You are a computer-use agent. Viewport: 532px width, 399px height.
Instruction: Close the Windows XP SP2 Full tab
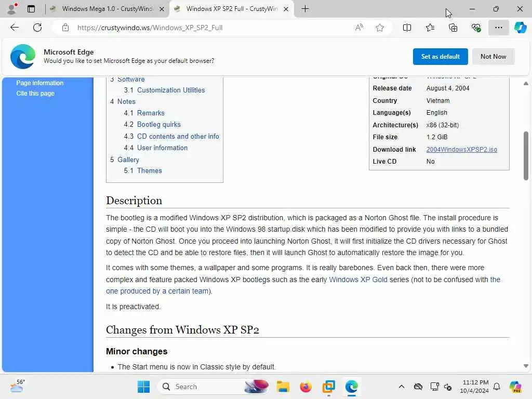click(x=286, y=9)
